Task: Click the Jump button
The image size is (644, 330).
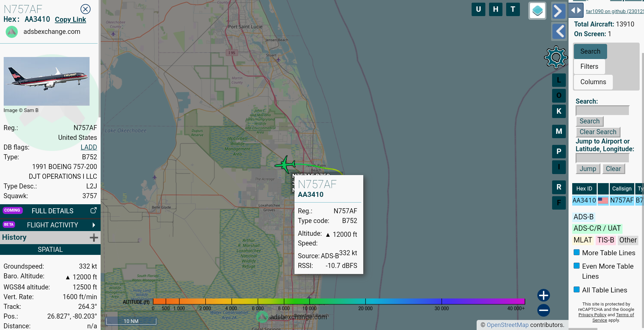Action: point(588,169)
